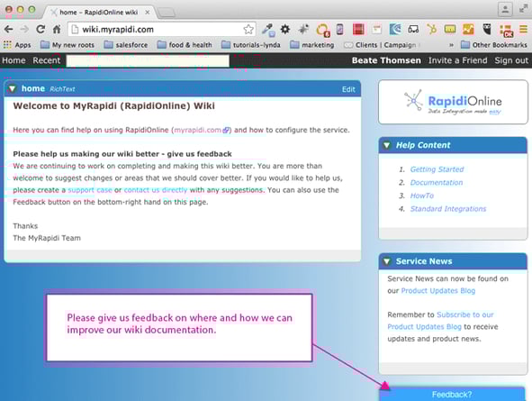
Task: Edit the home wiki page
Action: coord(348,89)
